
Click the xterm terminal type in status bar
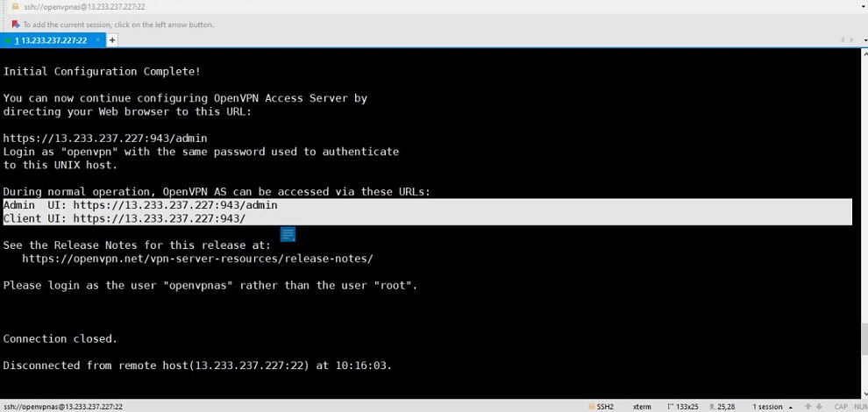(x=642, y=407)
